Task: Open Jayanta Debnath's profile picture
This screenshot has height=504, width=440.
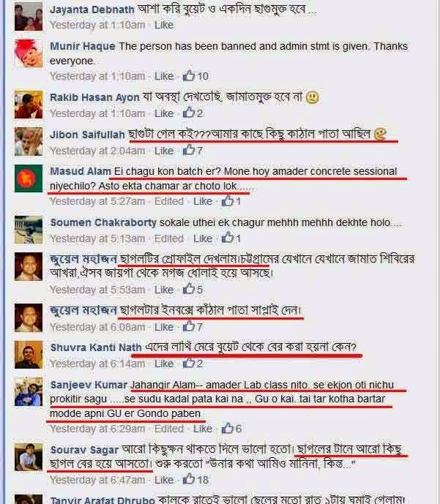Action: point(29,16)
